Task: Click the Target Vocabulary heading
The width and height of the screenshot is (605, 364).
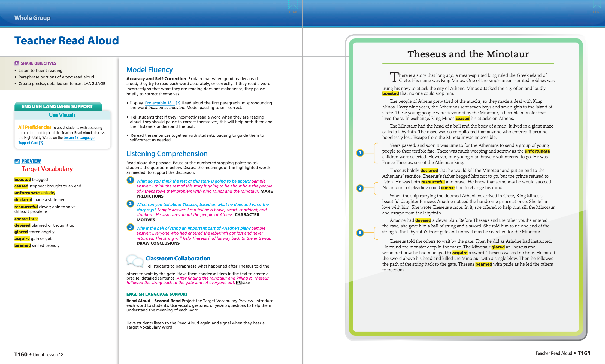Action: (47, 169)
